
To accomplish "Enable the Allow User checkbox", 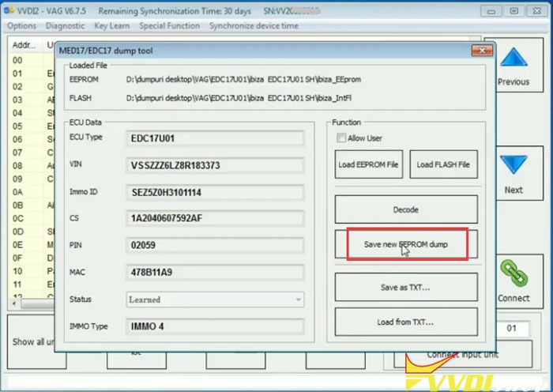I will [341, 138].
